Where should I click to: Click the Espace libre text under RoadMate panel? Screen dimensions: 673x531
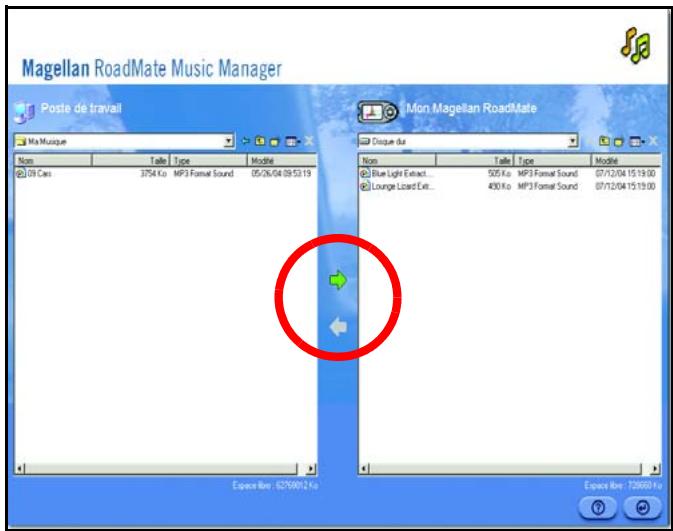[x=623, y=485]
